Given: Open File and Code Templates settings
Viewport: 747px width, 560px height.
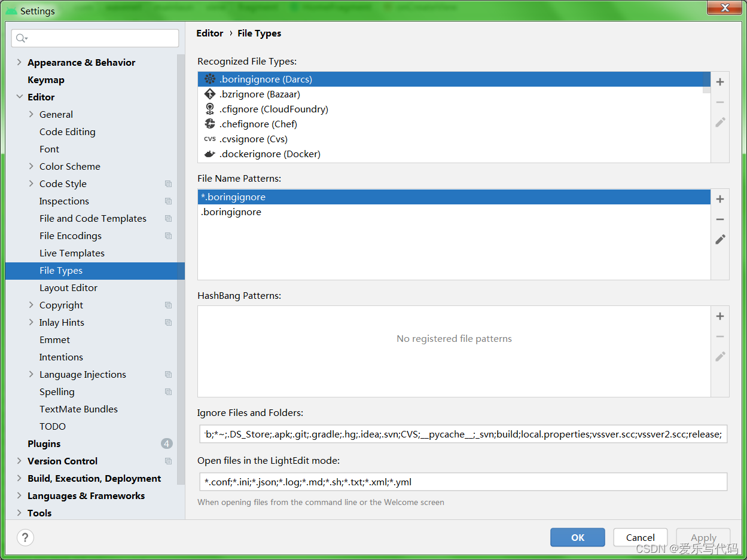Looking at the screenshot, I should 93,218.
